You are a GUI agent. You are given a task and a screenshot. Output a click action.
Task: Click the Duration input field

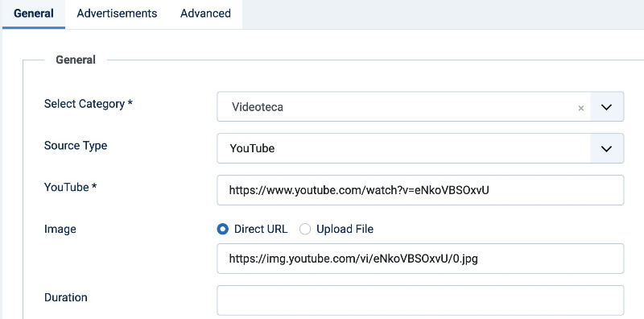click(x=420, y=300)
